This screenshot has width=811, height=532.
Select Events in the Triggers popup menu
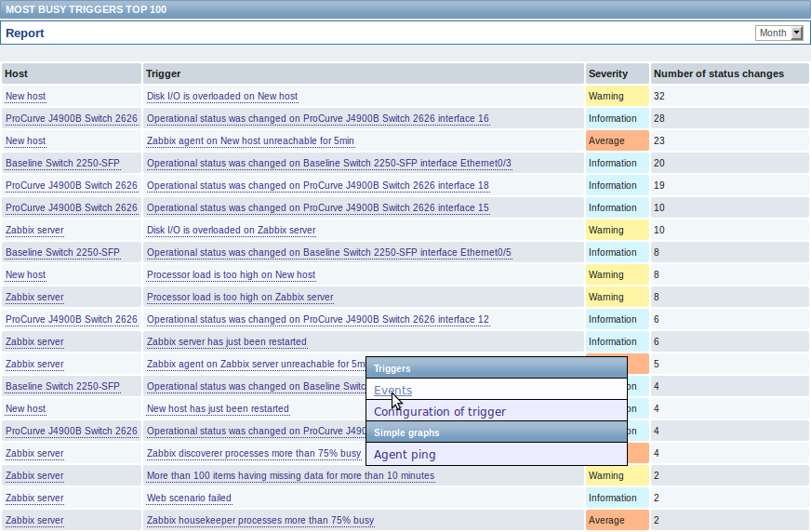393,391
